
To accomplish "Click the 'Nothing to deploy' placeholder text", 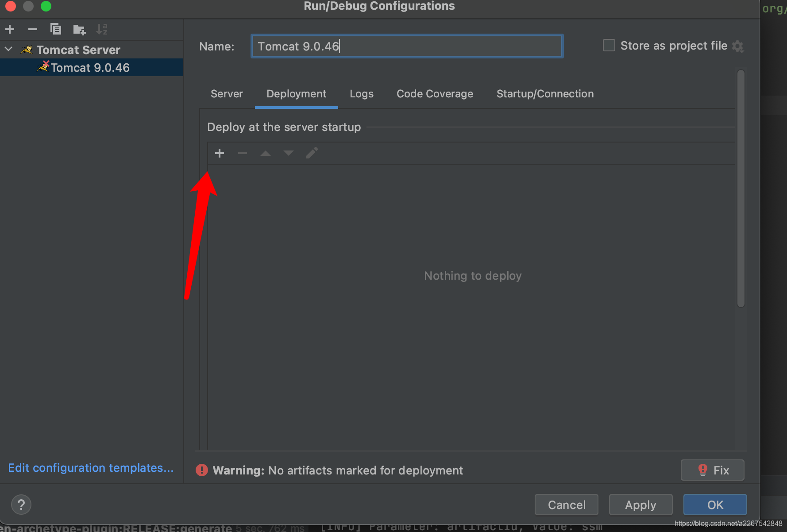I will (x=473, y=276).
